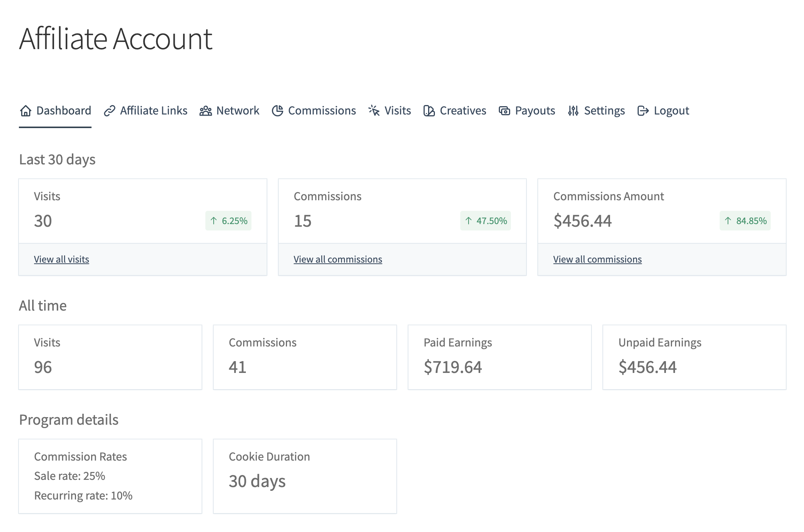The width and height of the screenshot is (804, 532).
Task: Select the pie chart icon for Commissions
Action: point(278,111)
